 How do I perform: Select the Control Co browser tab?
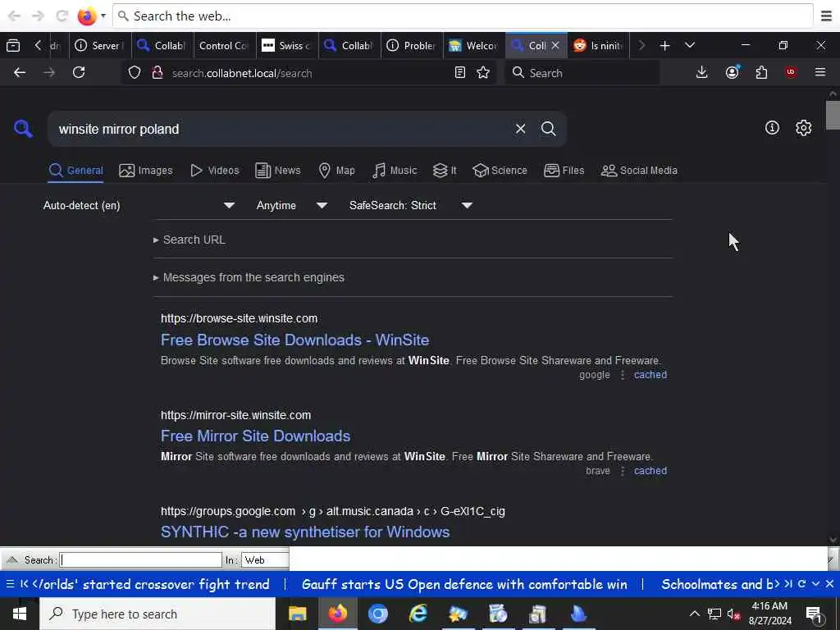[x=223, y=46]
